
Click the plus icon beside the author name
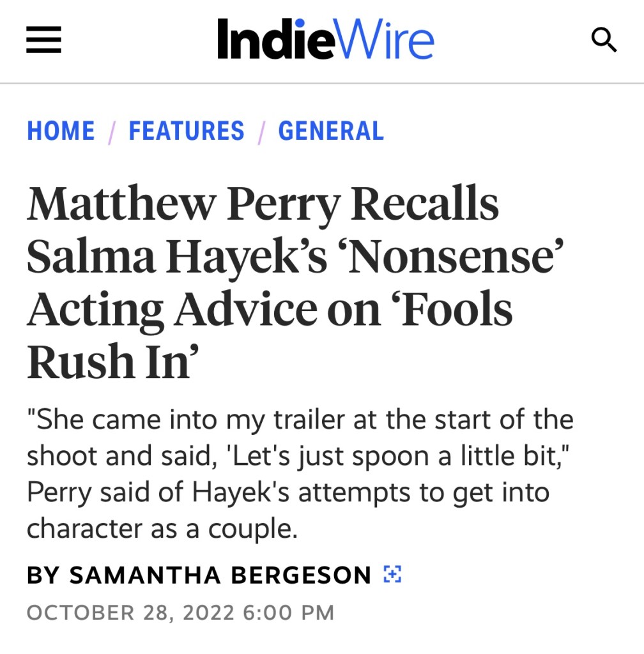click(x=392, y=574)
